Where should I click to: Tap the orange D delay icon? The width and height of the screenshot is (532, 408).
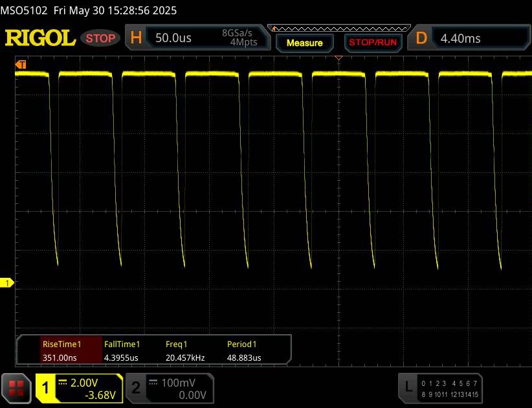pyautogui.click(x=421, y=38)
